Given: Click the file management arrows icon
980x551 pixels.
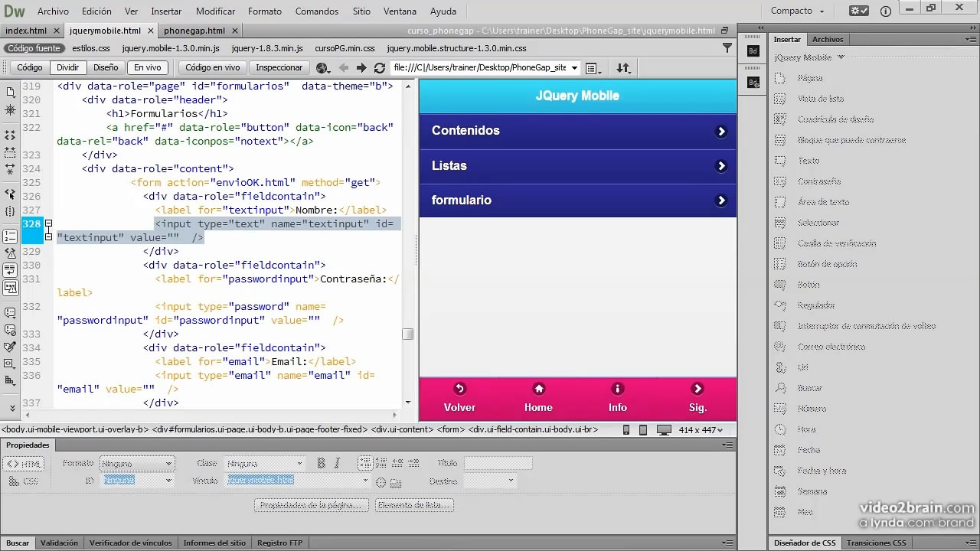Looking at the screenshot, I should (x=623, y=68).
